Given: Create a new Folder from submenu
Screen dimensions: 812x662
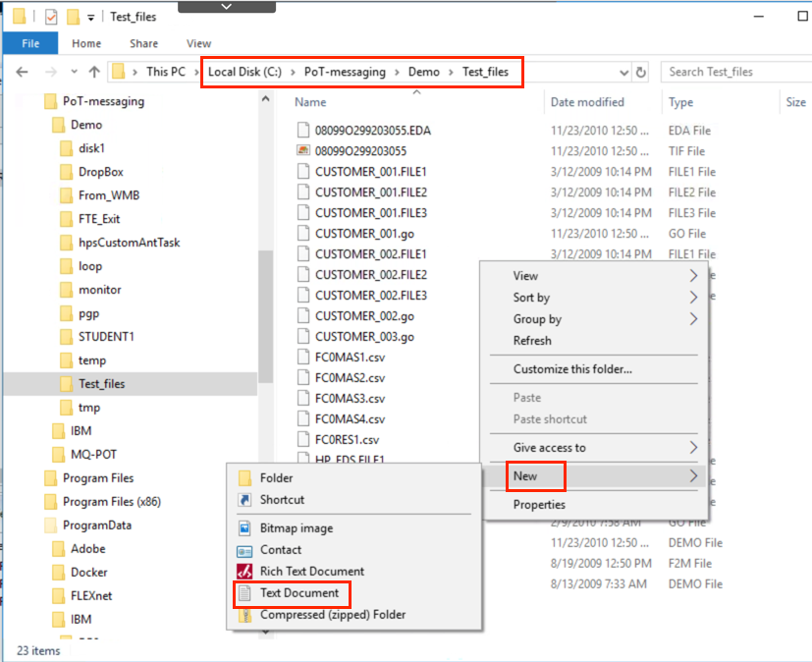Looking at the screenshot, I should pyautogui.click(x=354, y=478).
